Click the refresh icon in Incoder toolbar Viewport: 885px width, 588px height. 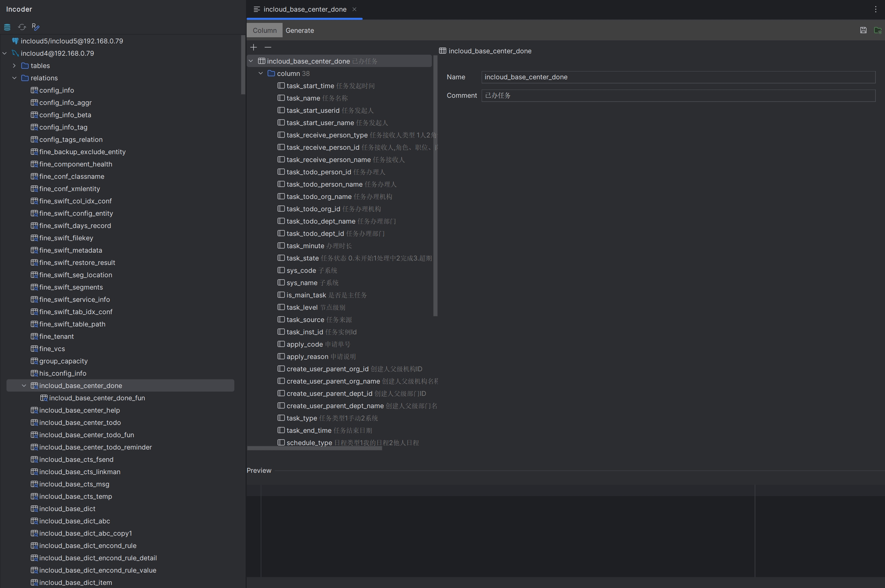(x=22, y=27)
